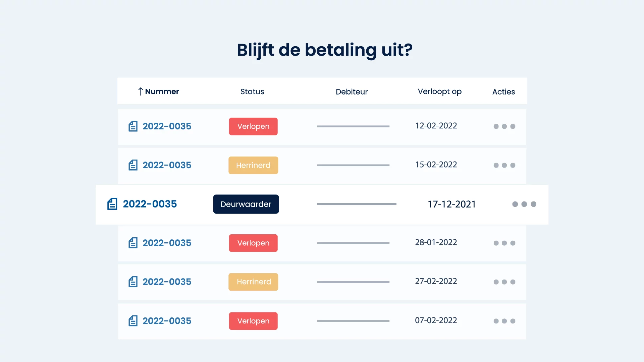Open the actions dots for the 27-02-2022 row

pyautogui.click(x=504, y=282)
